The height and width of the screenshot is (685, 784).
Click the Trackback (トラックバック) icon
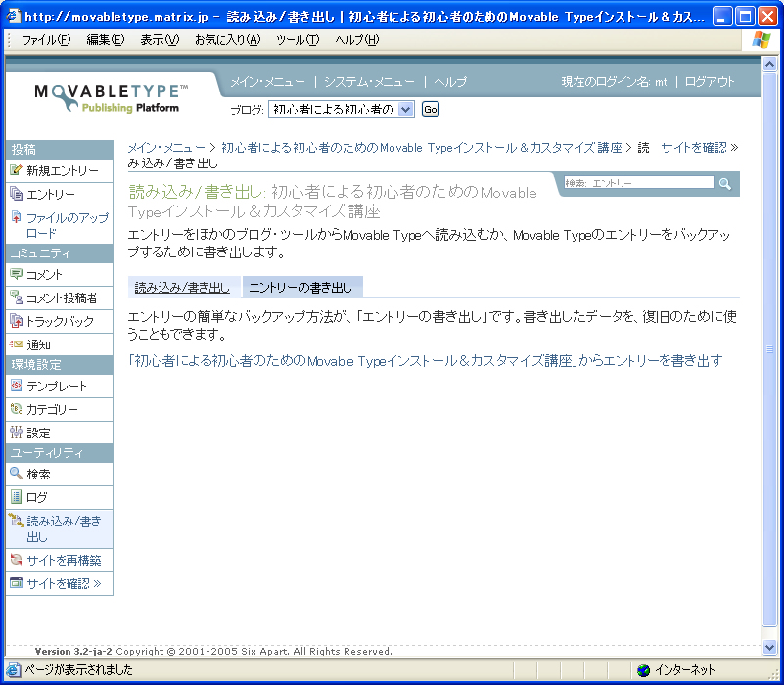coord(16,321)
